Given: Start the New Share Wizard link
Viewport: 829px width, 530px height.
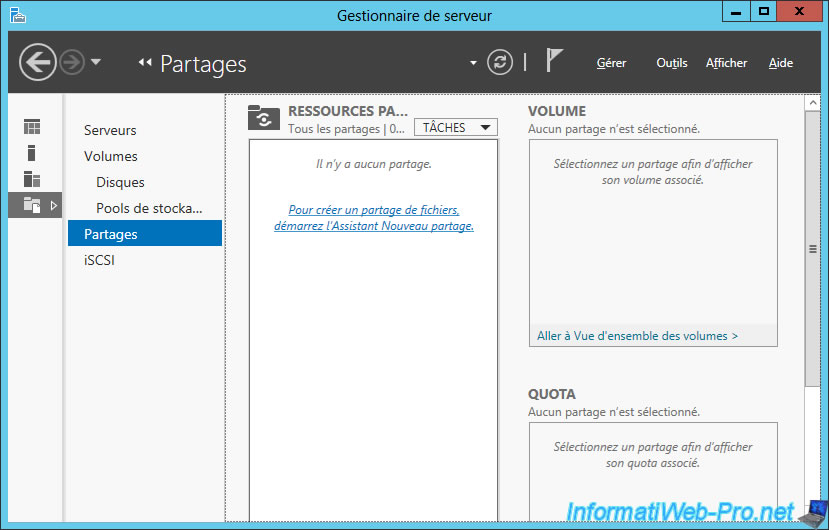Looking at the screenshot, I should pyautogui.click(x=374, y=218).
